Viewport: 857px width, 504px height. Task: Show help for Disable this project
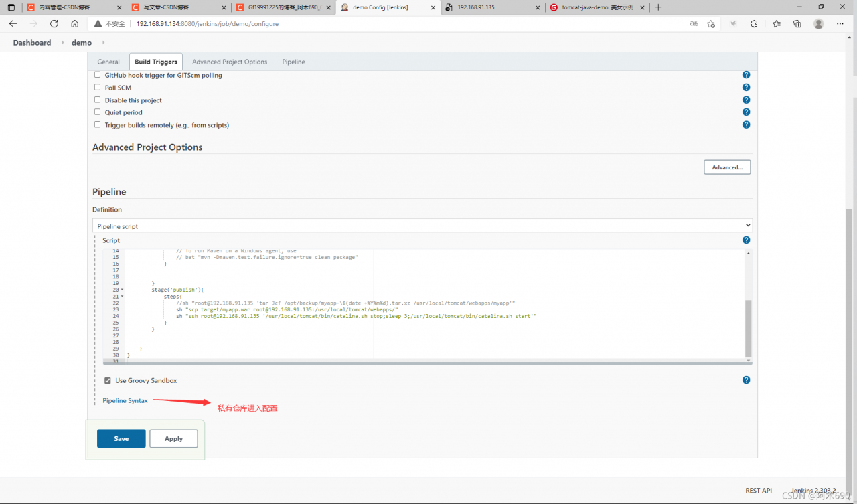[746, 100]
